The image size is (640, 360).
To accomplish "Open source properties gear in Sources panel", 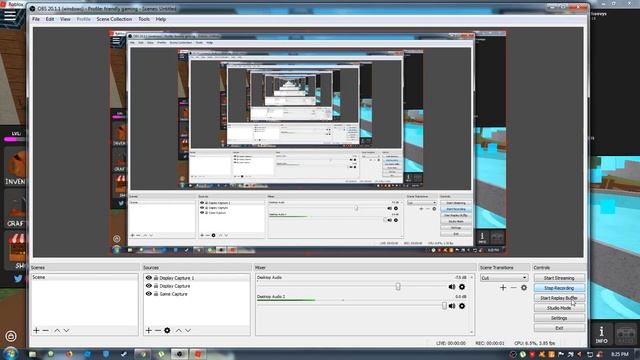I will (x=167, y=330).
